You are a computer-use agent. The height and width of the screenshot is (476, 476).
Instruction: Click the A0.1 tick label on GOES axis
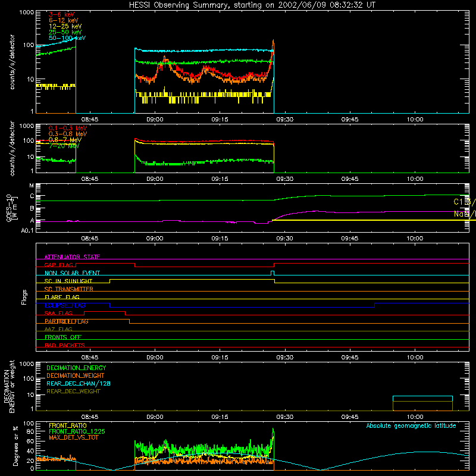click(27, 230)
